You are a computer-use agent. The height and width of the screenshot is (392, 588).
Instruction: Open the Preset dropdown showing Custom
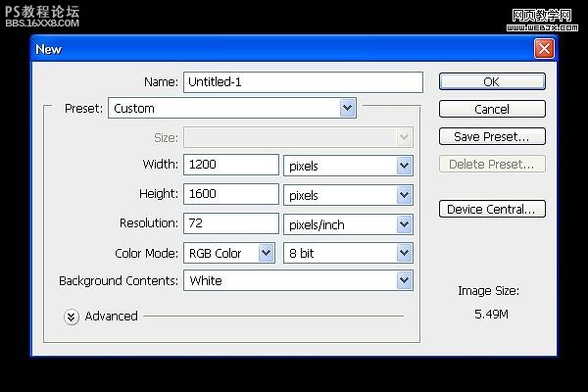coord(232,108)
